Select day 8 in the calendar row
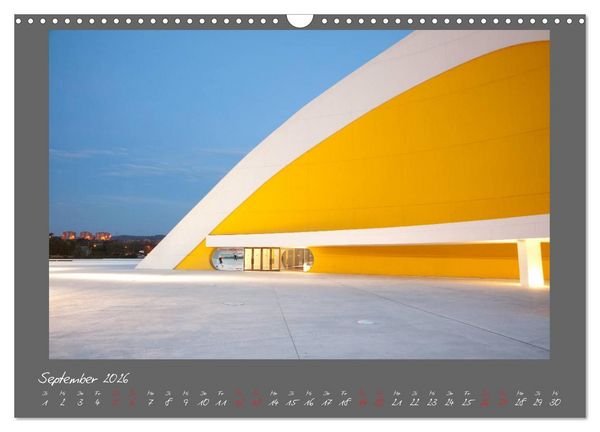600x432 pixels. coord(168,402)
